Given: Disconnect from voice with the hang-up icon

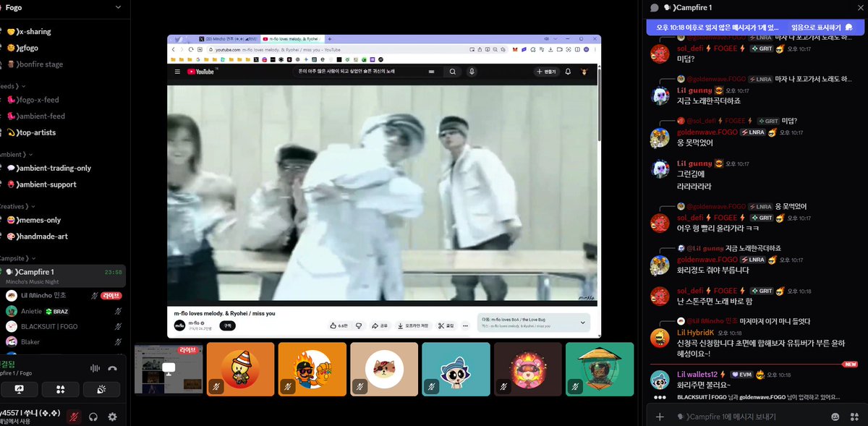Looking at the screenshot, I should coord(112,368).
